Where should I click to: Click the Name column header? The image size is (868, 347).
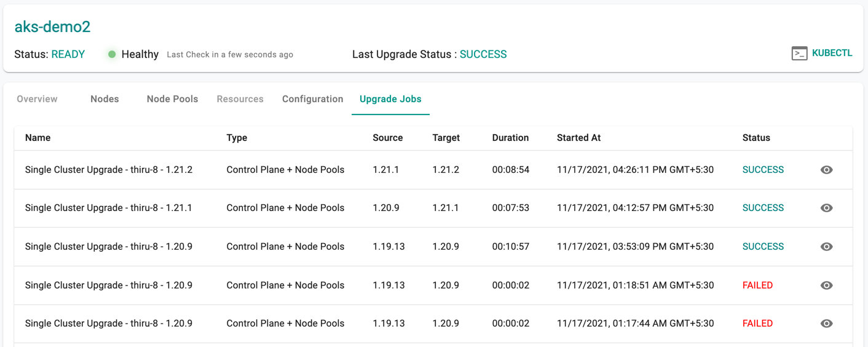point(37,138)
